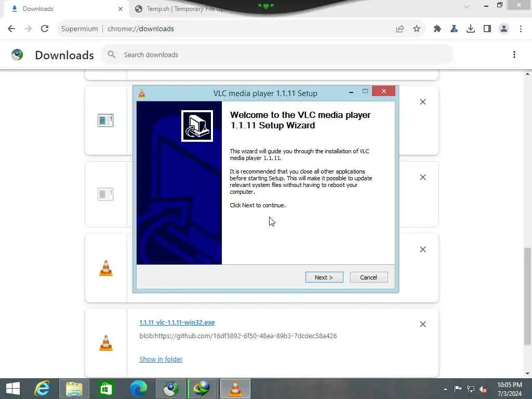This screenshot has width=532, height=399.
Task: Remove the third download entry beside VLC setup
Action: coord(423,249)
